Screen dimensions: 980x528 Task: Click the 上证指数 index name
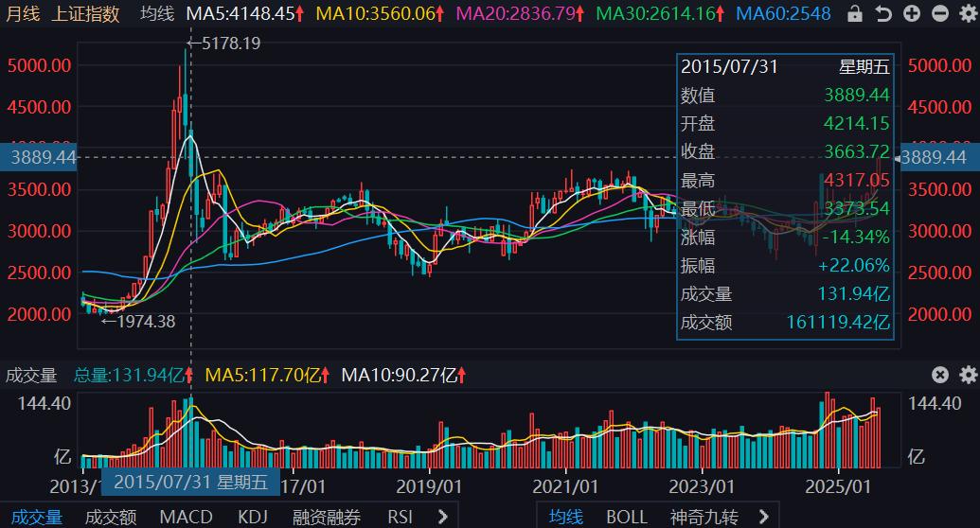pos(85,14)
